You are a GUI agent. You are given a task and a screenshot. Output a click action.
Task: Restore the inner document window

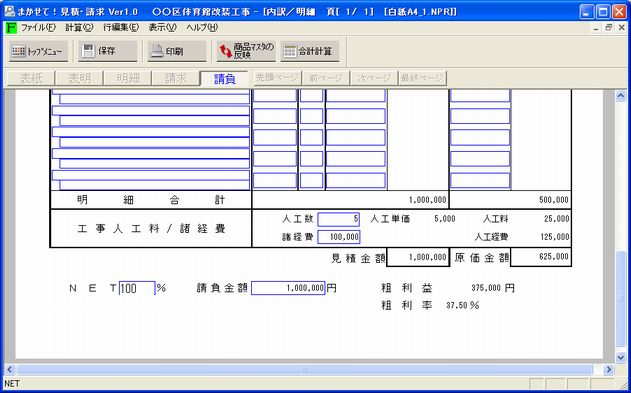(608, 28)
